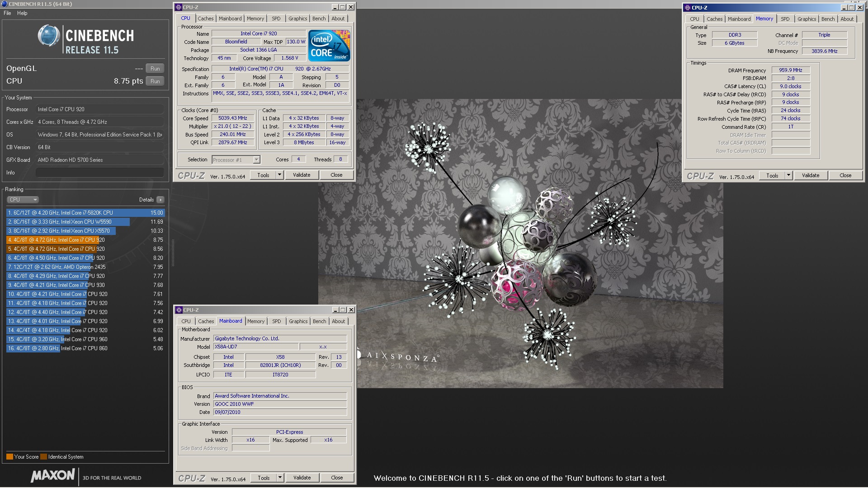
Task: Open Bench tab in bottom CPU-Z window
Action: tap(320, 321)
